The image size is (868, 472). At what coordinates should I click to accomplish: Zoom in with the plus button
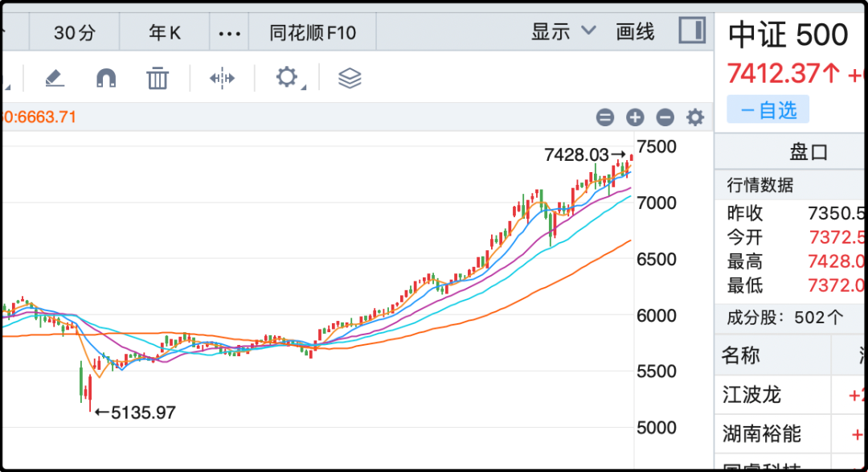point(635,117)
